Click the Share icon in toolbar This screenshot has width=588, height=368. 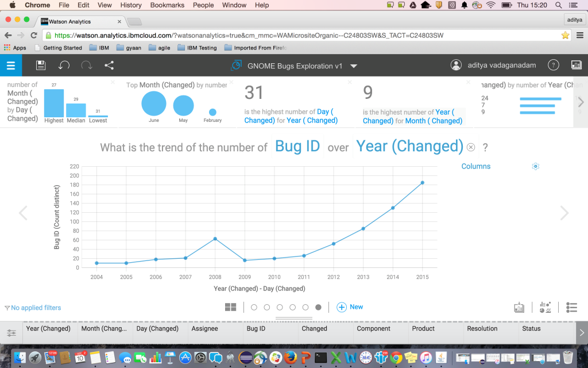coord(109,66)
